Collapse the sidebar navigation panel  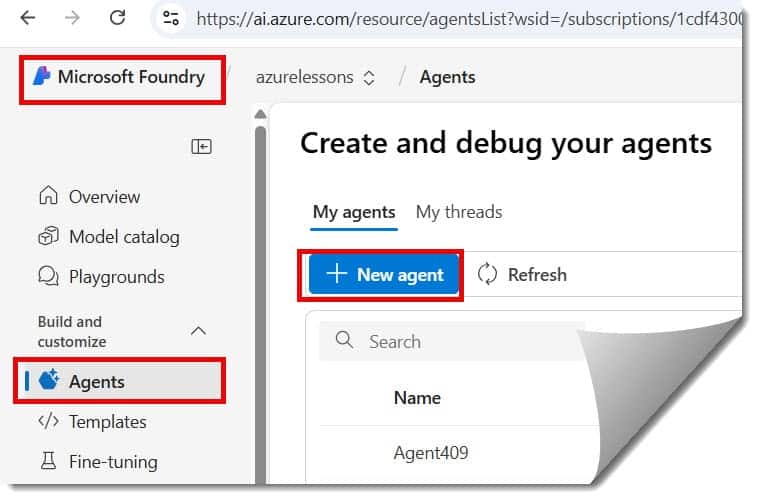tap(201, 146)
